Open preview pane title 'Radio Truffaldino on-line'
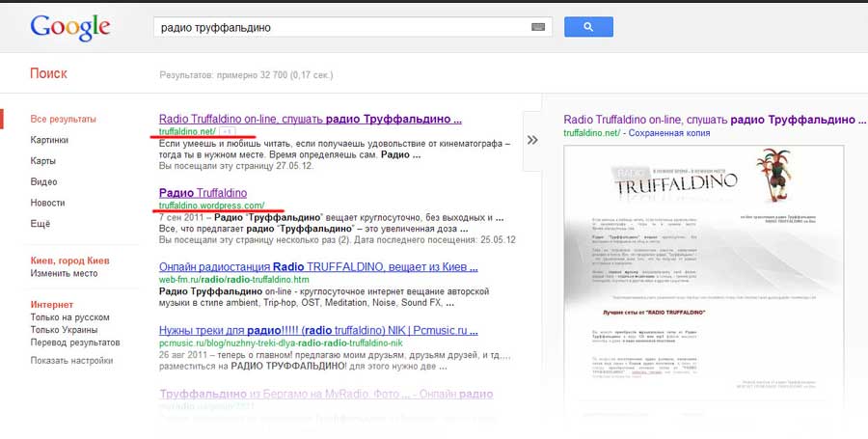868x439 pixels. tap(715, 119)
